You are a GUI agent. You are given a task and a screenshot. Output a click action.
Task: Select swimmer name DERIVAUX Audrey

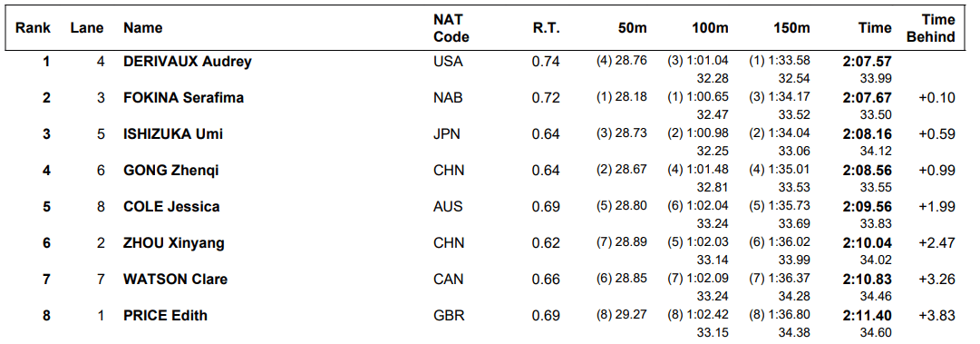[188, 62]
